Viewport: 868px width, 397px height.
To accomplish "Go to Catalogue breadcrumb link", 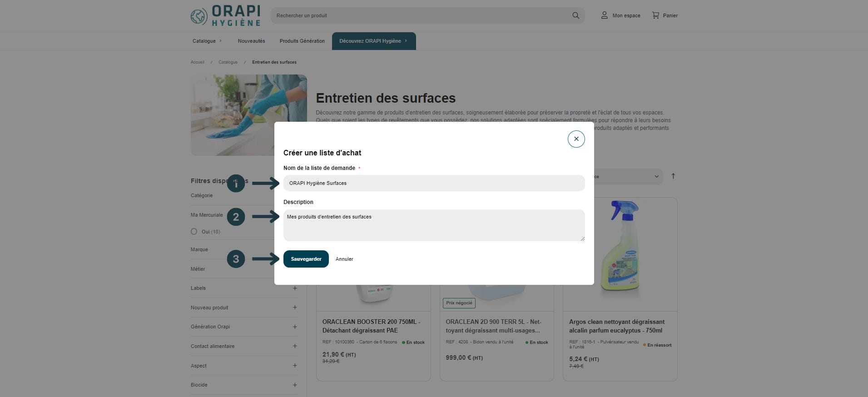I will [228, 62].
